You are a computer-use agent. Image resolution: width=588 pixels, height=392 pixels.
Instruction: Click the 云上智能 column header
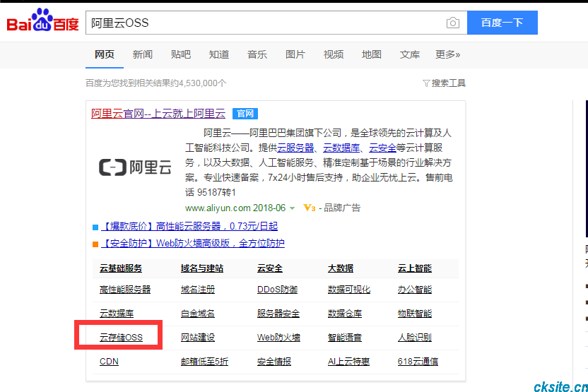[x=415, y=268]
